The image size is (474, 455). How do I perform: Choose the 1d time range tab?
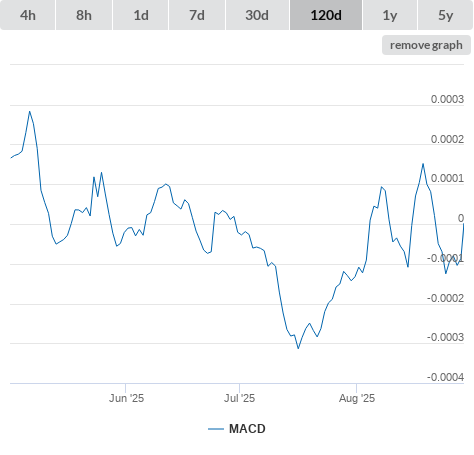coord(141,15)
